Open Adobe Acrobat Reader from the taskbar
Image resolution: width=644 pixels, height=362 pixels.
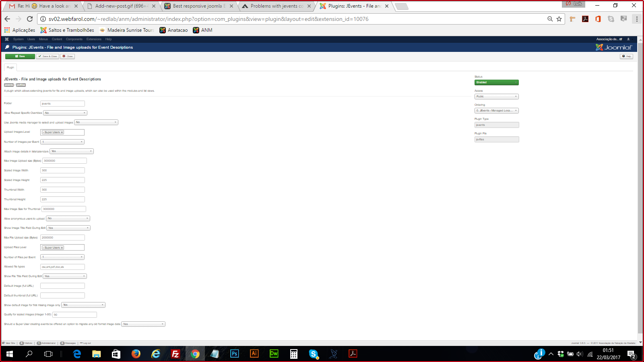coord(353,354)
